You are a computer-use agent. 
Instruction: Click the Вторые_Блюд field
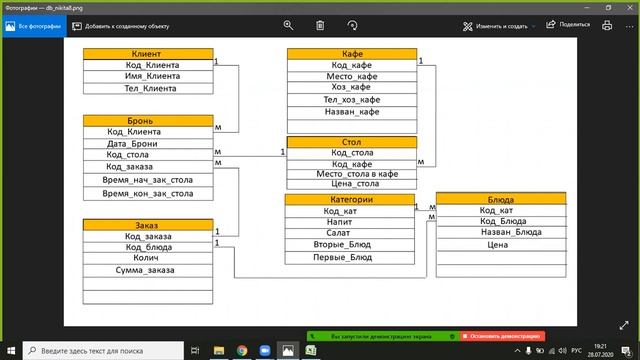(x=350, y=244)
